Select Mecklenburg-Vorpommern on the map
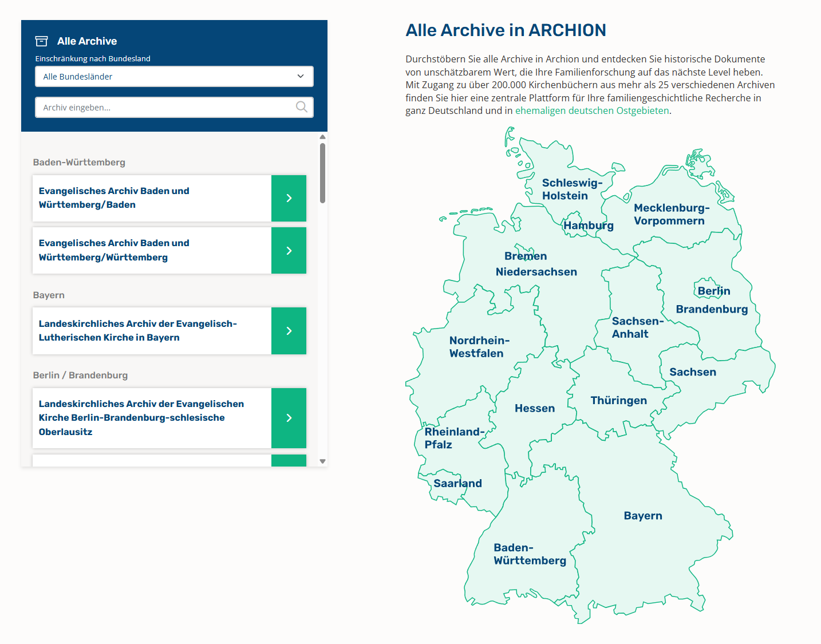821x644 pixels. click(x=671, y=215)
